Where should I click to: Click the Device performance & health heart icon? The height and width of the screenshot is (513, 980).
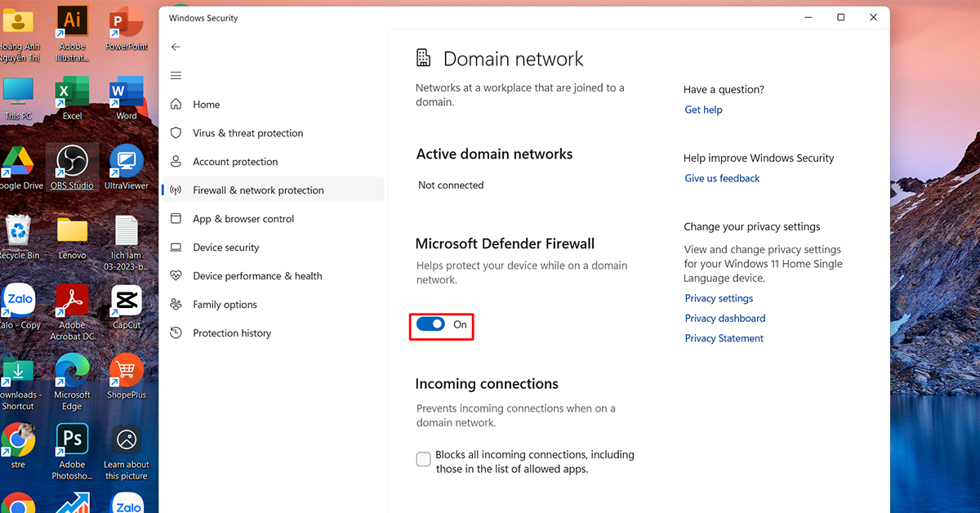coord(176,276)
